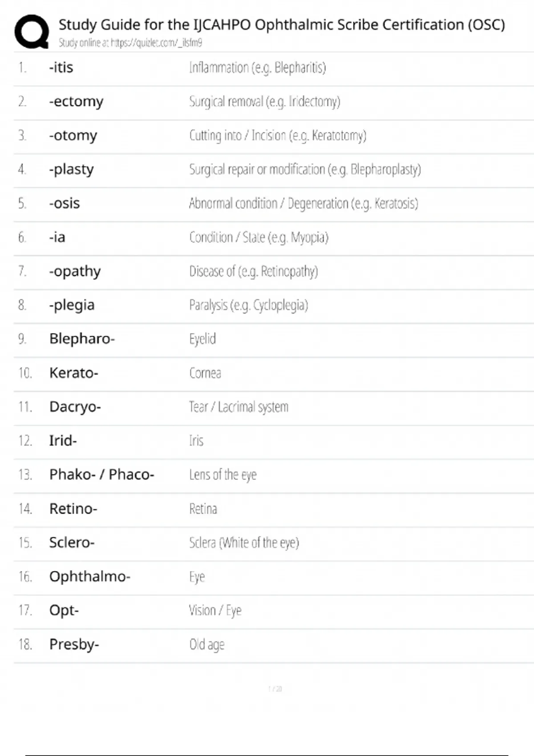
Task: Select the "Blepharo-" term
Action: pos(82,339)
